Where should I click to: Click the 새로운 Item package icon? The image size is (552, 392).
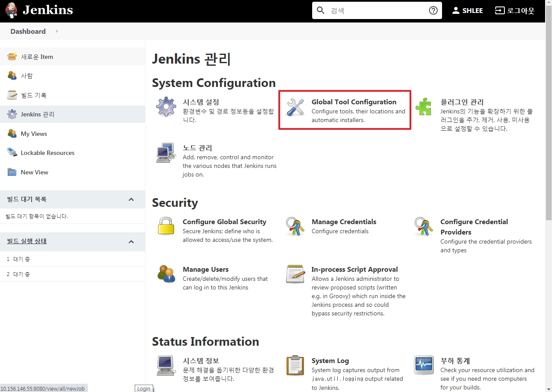[x=12, y=57]
